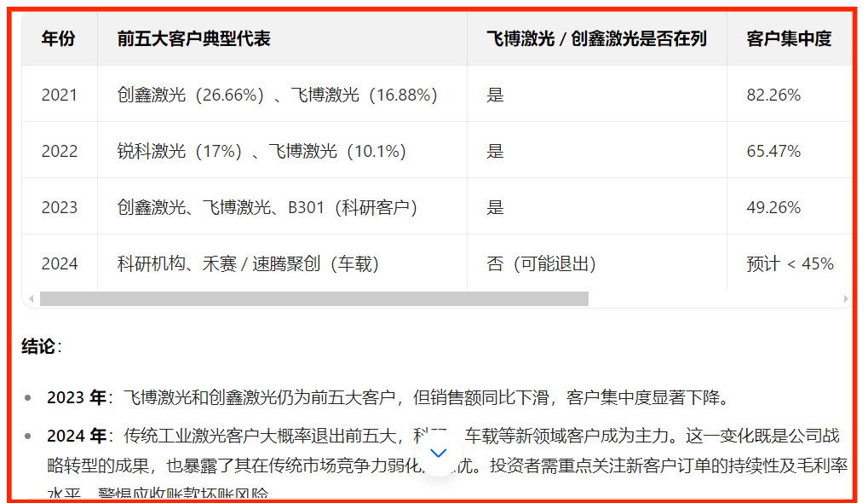Click the 65.47% concentration value
This screenshot has width=868, height=503.
pyautogui.click(x=773, y=151)
